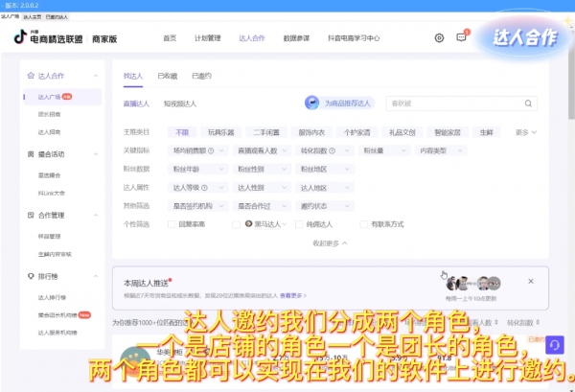Open the 内容类型 dropdown

[x=441, y=150]
